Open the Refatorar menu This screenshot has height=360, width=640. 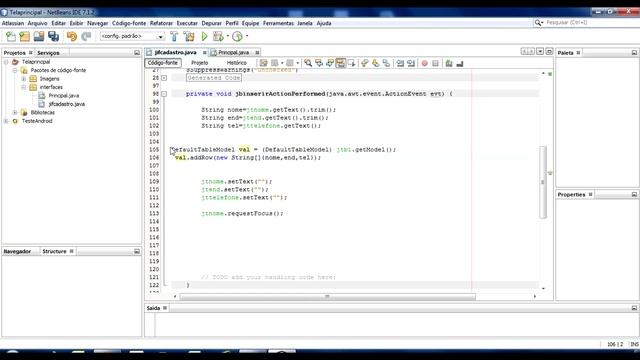pyautogui.click(x=161, y=23)
